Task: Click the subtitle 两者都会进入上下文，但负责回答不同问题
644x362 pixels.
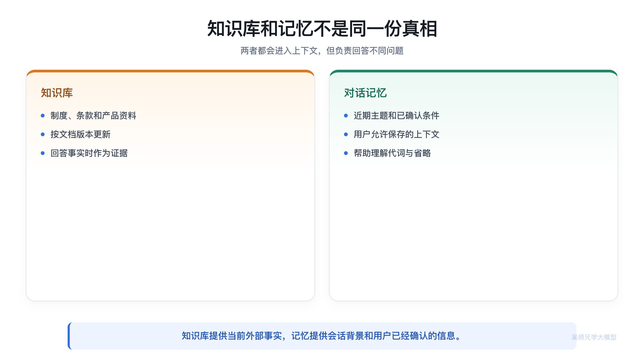Action: tap(322, 51)
